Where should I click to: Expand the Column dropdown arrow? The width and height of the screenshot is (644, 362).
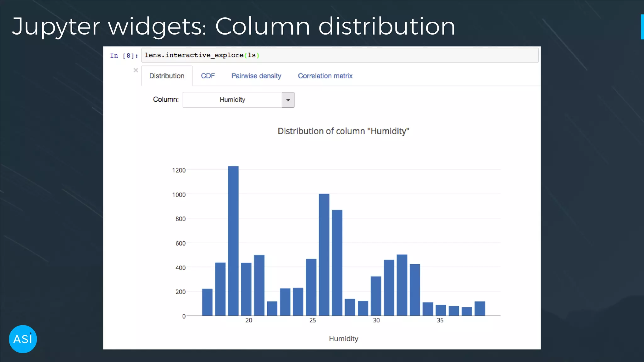pyautogui.click(x=288, y=100)
